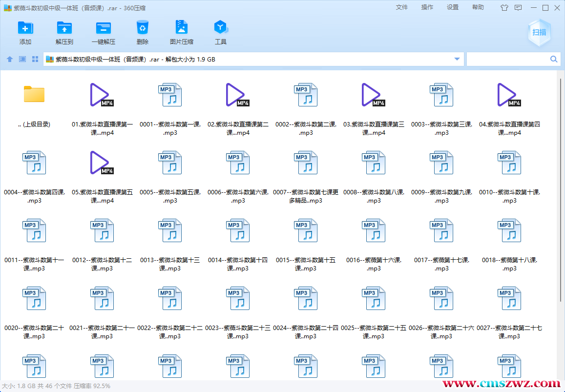Open the 设置 (Settings) menu

point(453,7)
